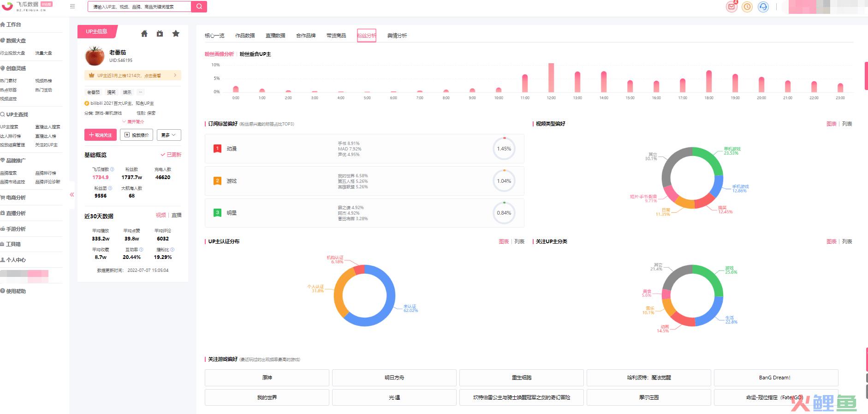Click the bilibili certification badge icon
This screenshot has height=414, width=868.
87,103
